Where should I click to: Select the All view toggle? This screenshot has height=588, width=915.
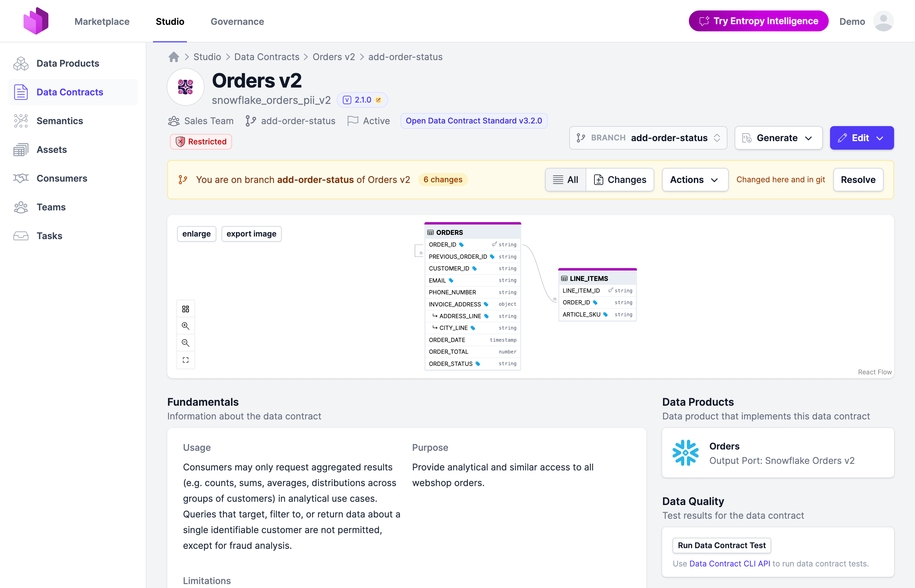566,180
